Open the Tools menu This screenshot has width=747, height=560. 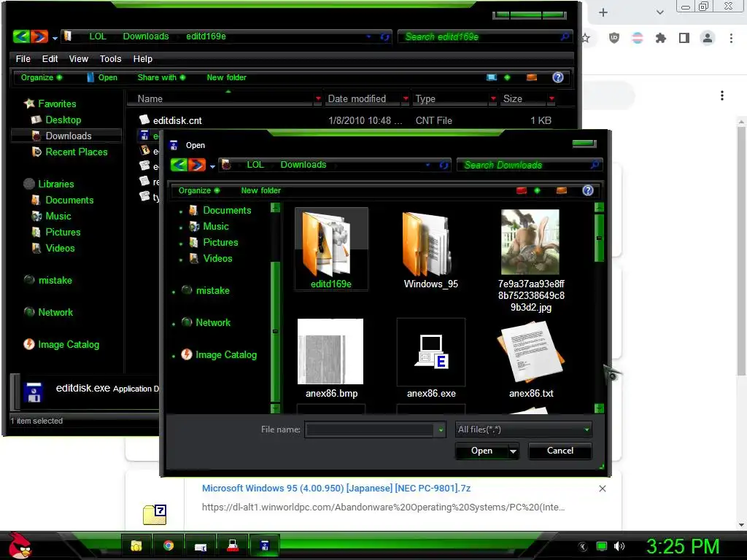(x=111, y=58)
